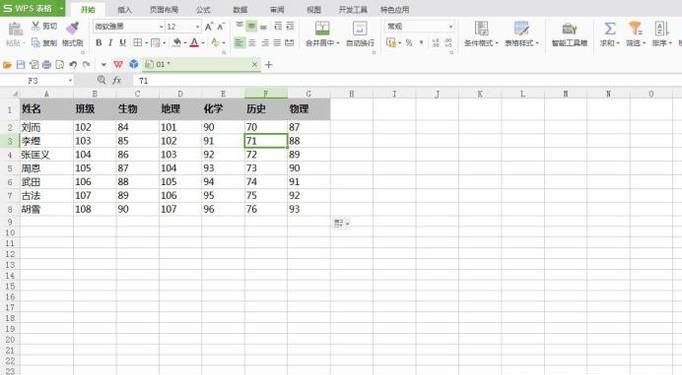Viewport: 682px width, 375px height.
Task: Click the 历史 header cell
Action: (x=266, y=109)
